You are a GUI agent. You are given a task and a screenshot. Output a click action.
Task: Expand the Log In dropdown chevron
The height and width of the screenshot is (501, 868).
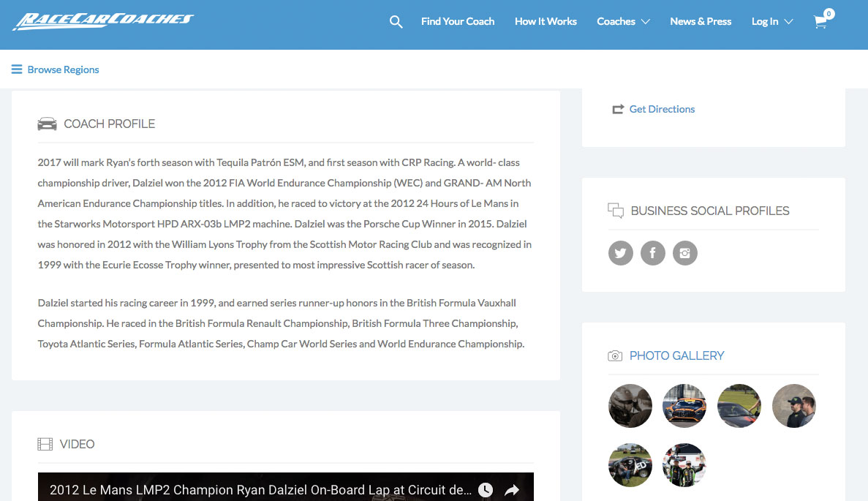(789, 22)
